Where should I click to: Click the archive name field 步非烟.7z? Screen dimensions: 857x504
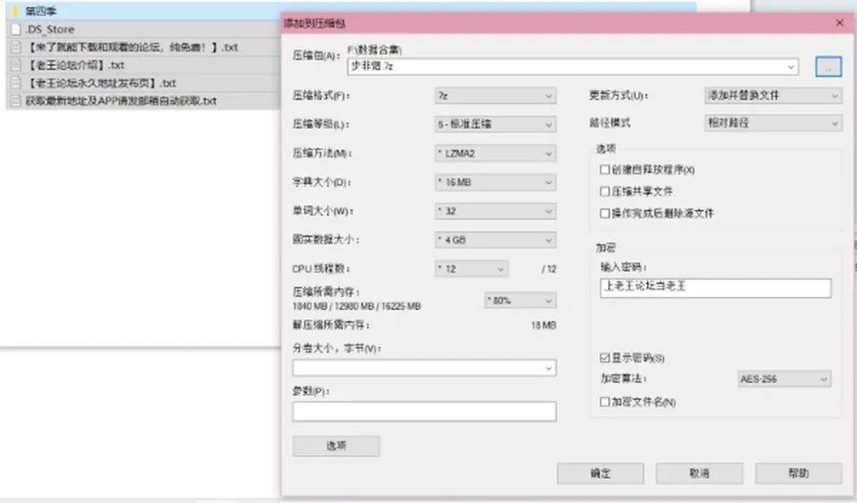coord(572,67)
